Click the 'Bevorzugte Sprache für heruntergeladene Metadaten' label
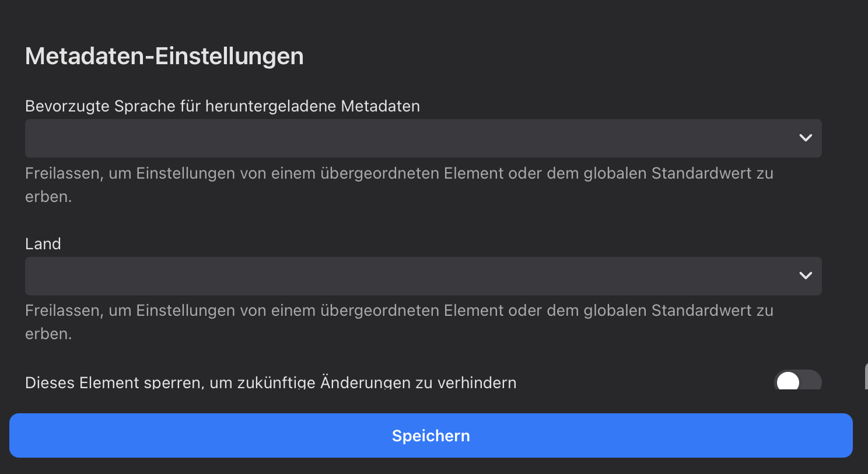 point(222,106)
